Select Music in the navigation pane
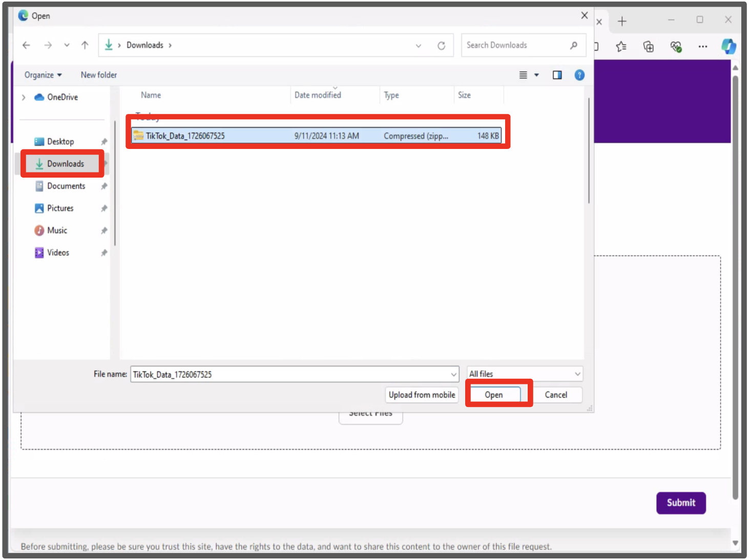749x560 pixels. click(51, 230)
